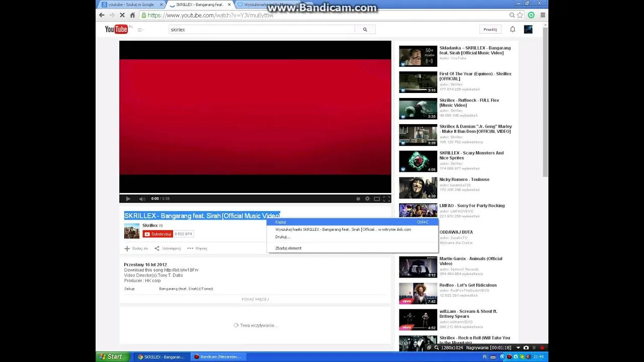Open YouTube guide menu icon
The width and height of the screenshot is (644, 362).
coord(140,30)
